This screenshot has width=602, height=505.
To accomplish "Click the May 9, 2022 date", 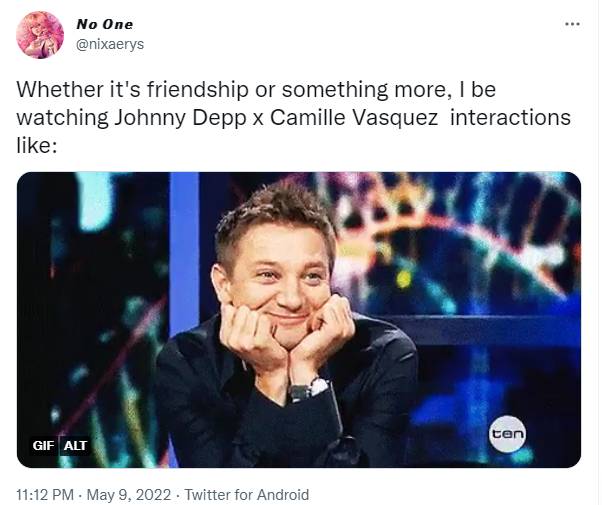I will (129, 494).
